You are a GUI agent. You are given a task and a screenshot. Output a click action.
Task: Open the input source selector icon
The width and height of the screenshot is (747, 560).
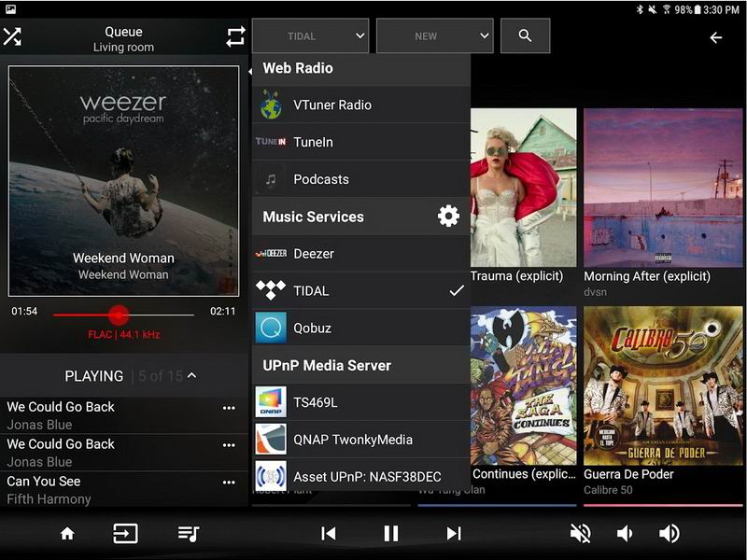125,534
